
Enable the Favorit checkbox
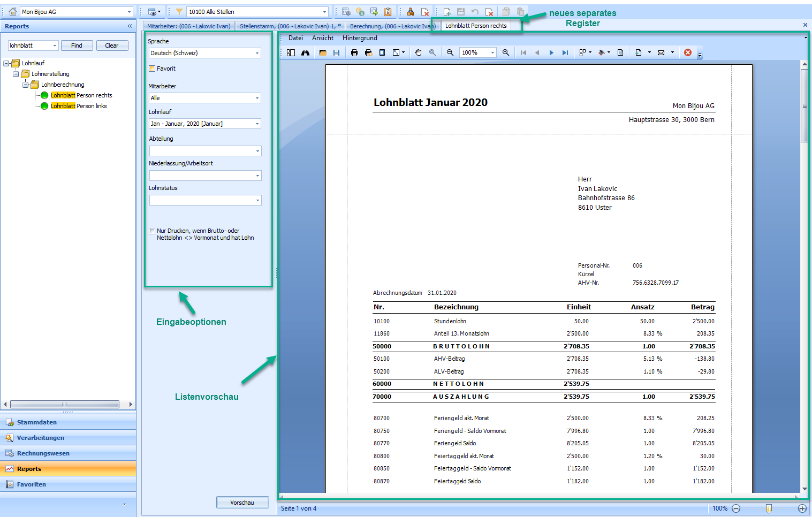[x=153, y=69]
